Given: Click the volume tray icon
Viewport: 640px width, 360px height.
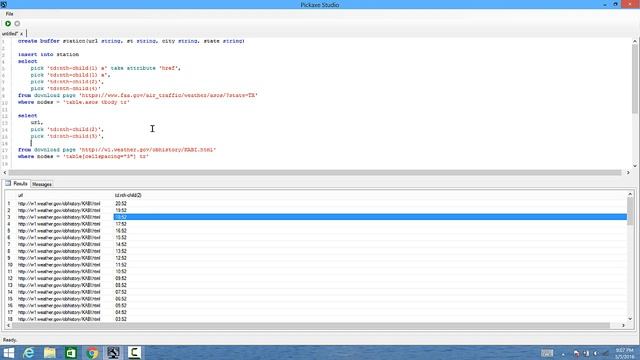Looking at the screenshot, I should pyautogui.click(x=596, y=353).
